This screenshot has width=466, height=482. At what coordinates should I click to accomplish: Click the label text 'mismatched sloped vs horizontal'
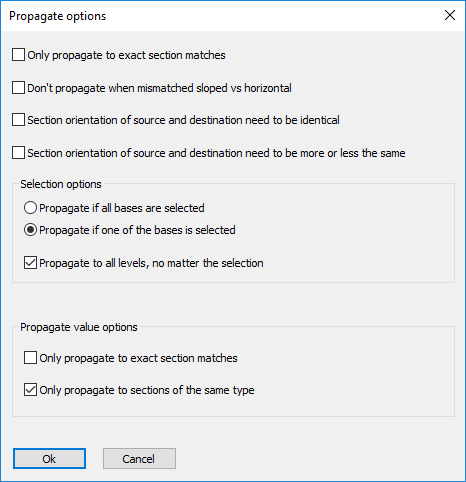tap(214, 88)
